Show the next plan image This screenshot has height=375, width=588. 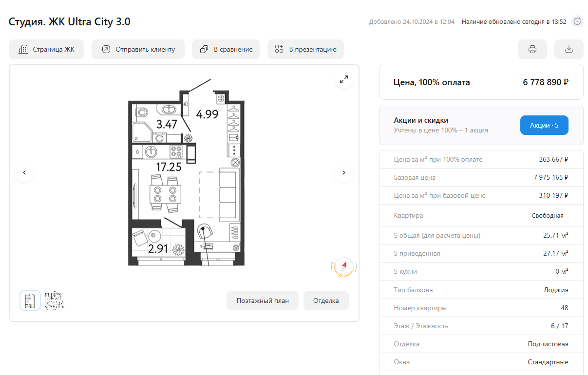344,172
